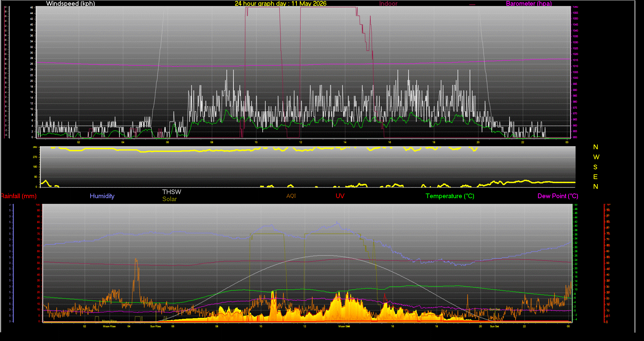The width and height of the screenshot is (644, 341).
Task: Click hour '16' on the temperature chart axis
Action: [392, 326]
